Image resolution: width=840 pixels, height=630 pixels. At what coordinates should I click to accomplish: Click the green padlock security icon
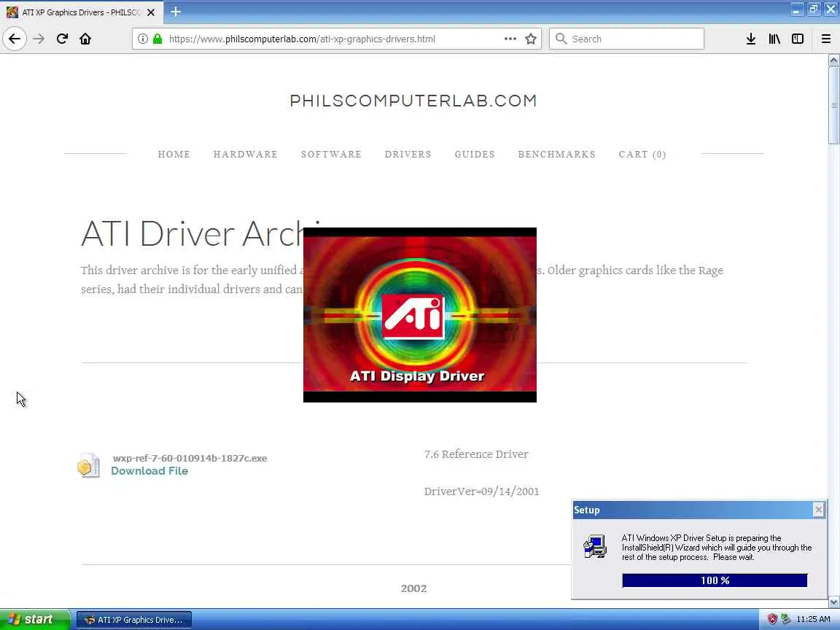click(x=157, y=39)
